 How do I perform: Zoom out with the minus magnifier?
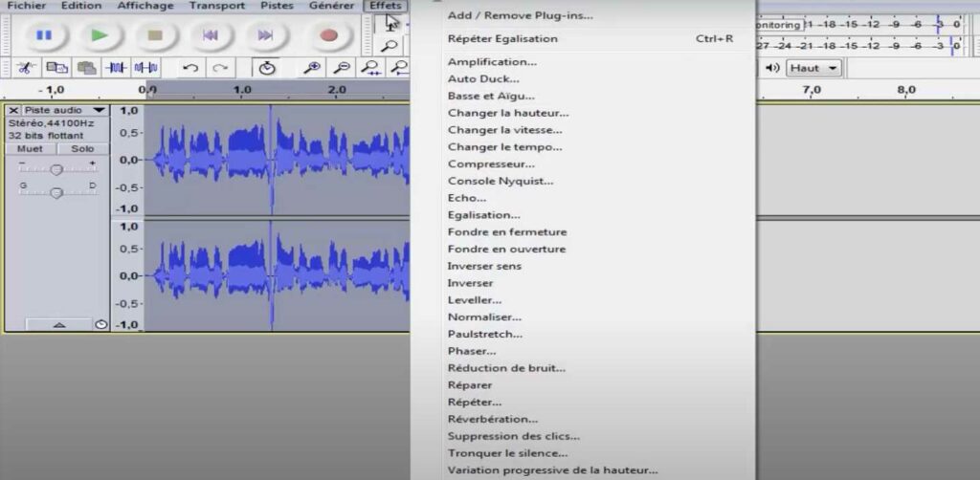(342, 68)
